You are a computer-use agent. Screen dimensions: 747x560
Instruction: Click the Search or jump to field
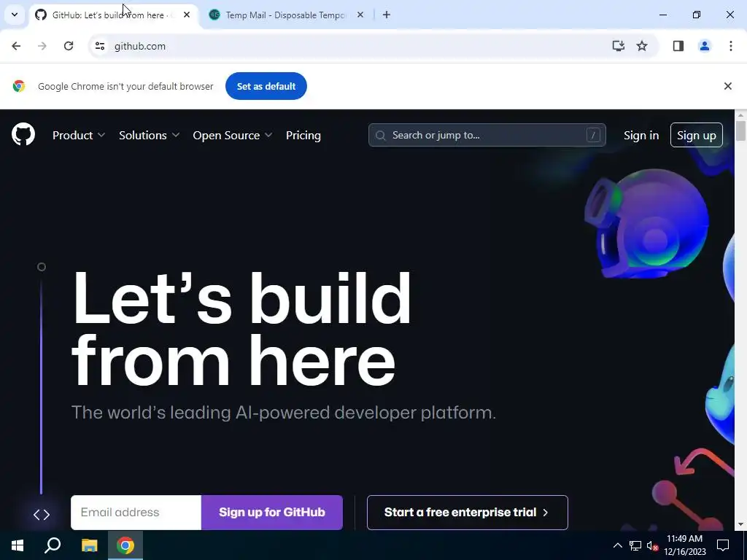tap(487, 135)
